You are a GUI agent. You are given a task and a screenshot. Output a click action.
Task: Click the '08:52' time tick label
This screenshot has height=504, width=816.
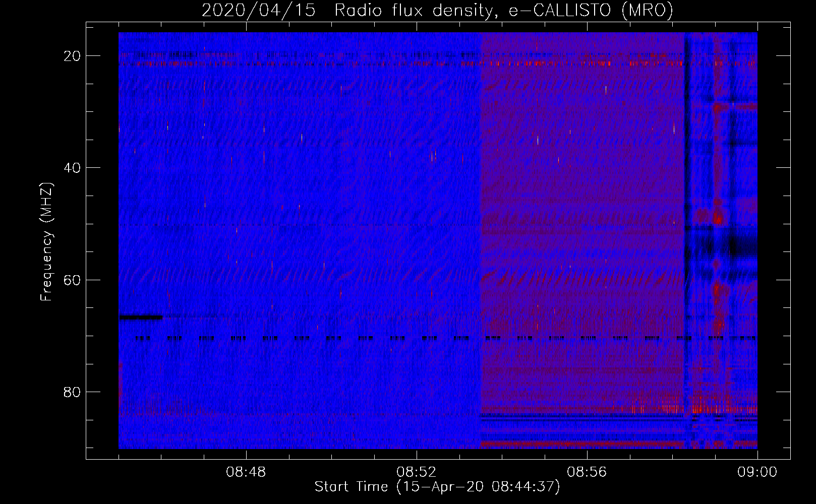[x=417, y=472]
